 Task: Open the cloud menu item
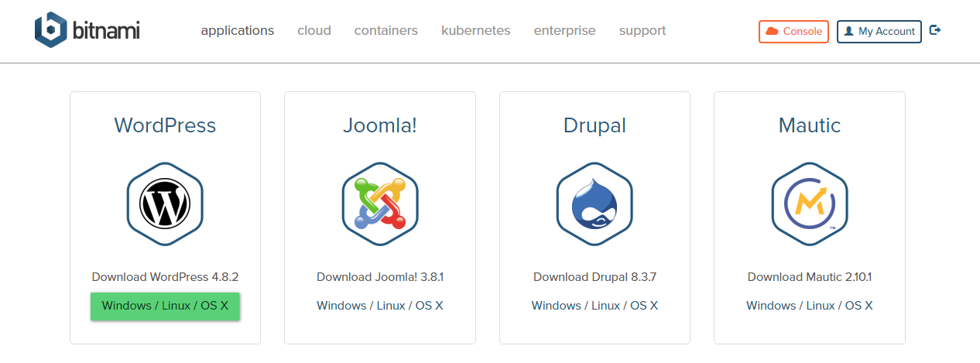[314, 31]
